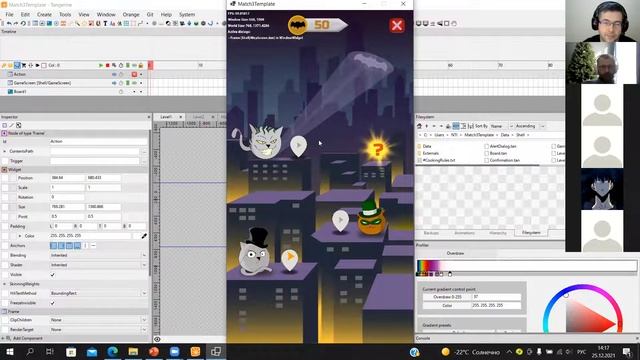This screenshot has width=640, height=360.
Task: Click the Filesystem home icon
Action: pos(419,126)
